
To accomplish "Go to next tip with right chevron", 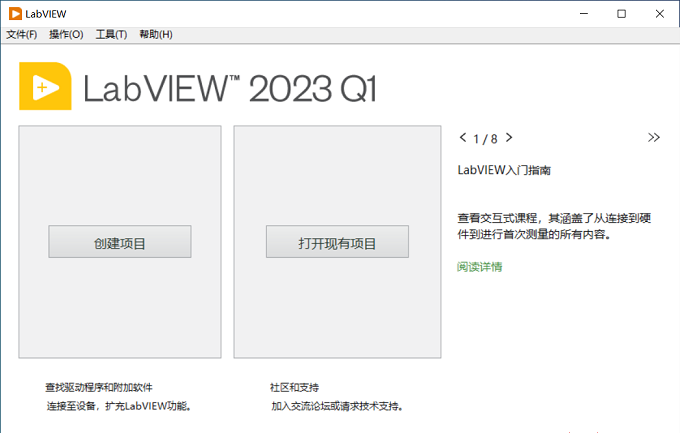I will 509,138.
